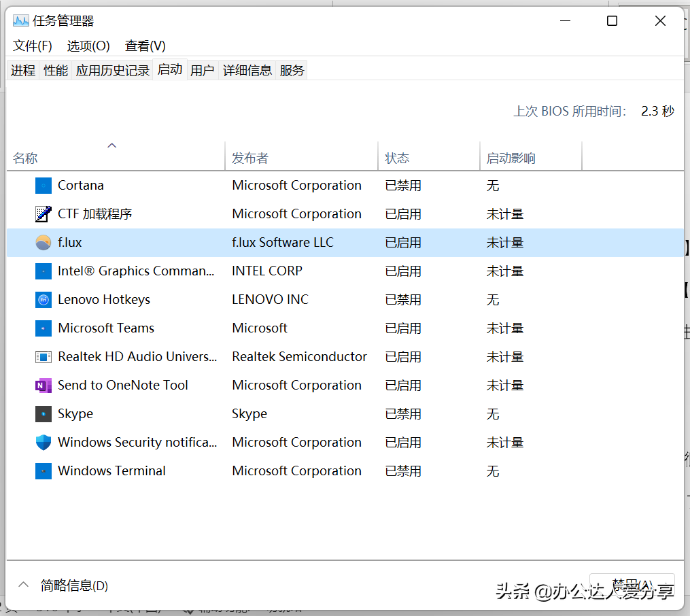Click the Task Manager title bar icon
The height and width of the screenshot is (616, 690).
coord(20,20)
